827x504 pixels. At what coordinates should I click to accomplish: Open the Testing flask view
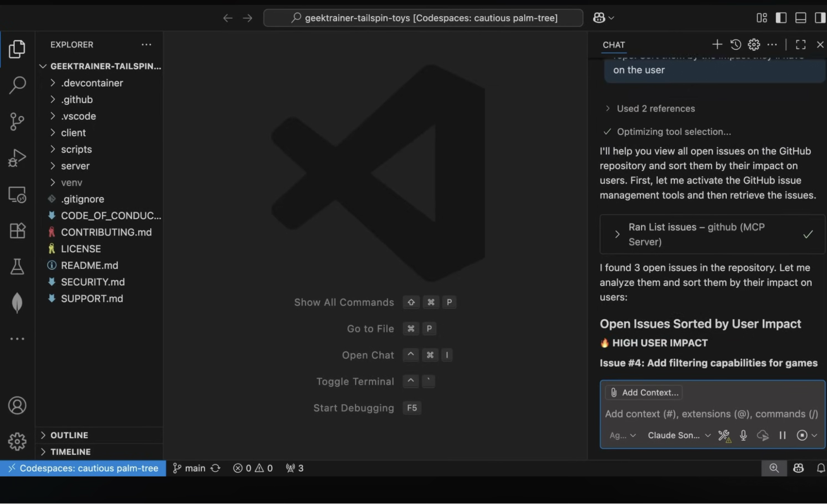[17, 267]
